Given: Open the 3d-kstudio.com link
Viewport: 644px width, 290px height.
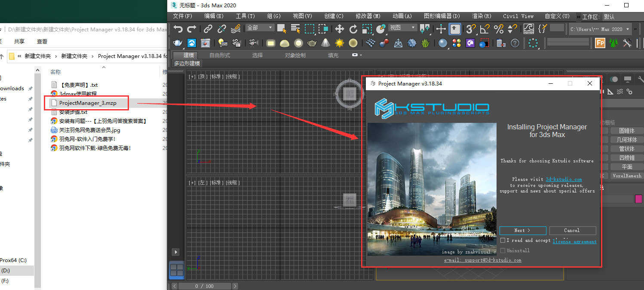Looking at the screenshot, I should 564,180.
